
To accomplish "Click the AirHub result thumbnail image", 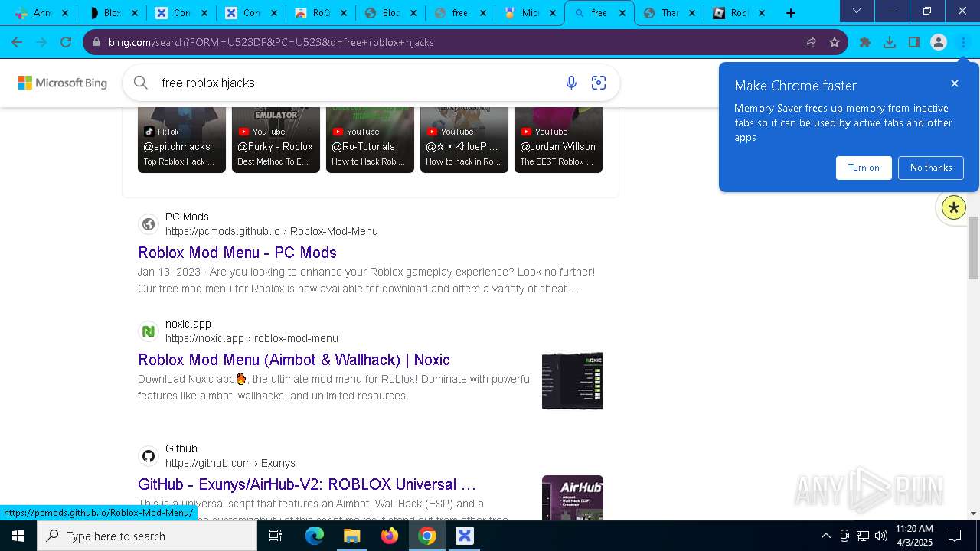I will (x=573, y=497).
